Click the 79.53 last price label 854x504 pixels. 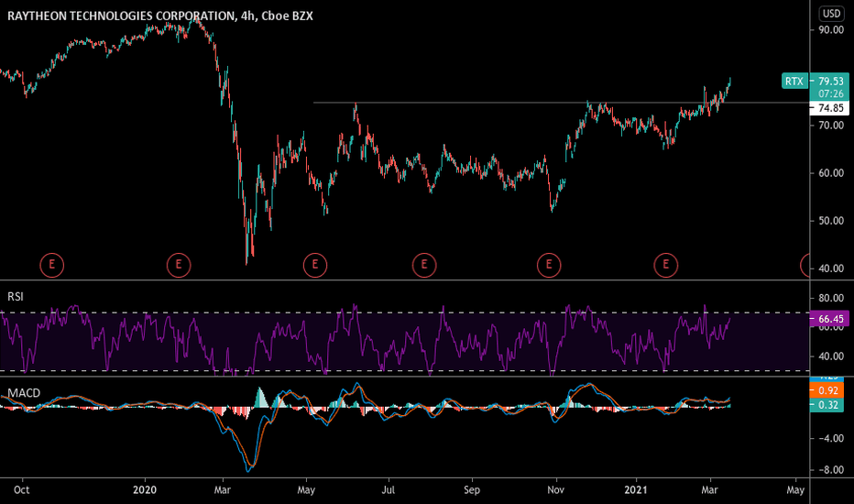[x=830, y=82]
